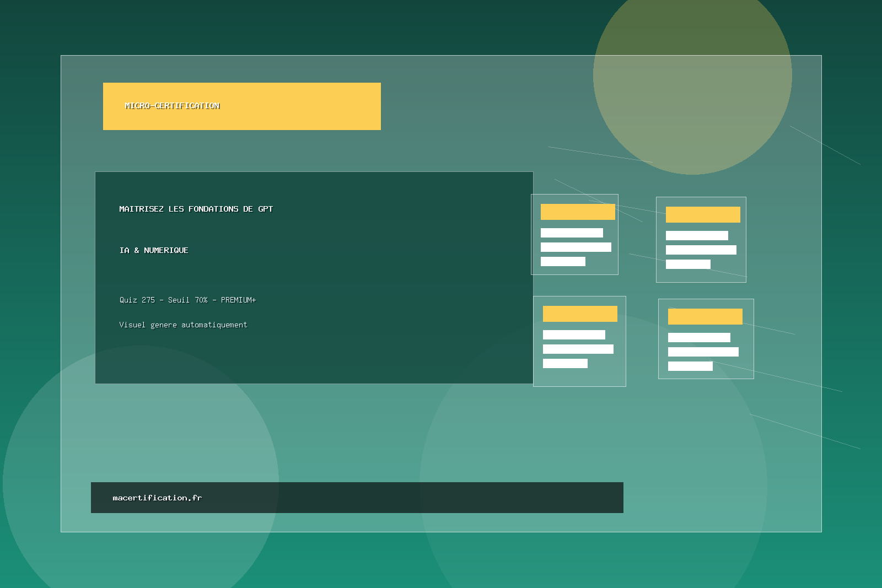Select middle white bar in upper-right card
882x588 pixels.
[701, 250]
